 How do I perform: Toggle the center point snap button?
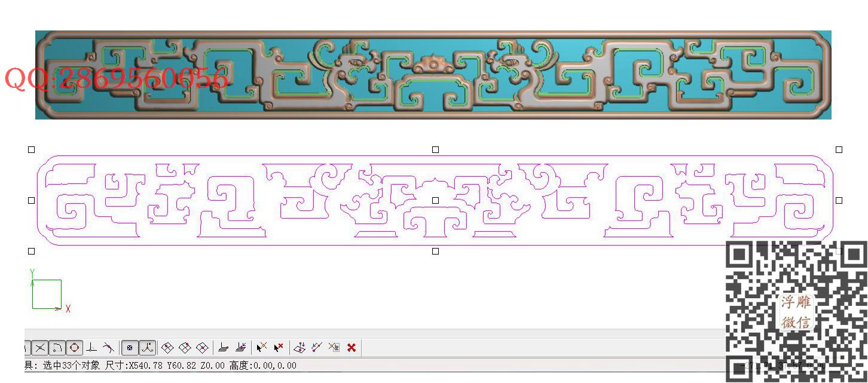tap(130, 347)
